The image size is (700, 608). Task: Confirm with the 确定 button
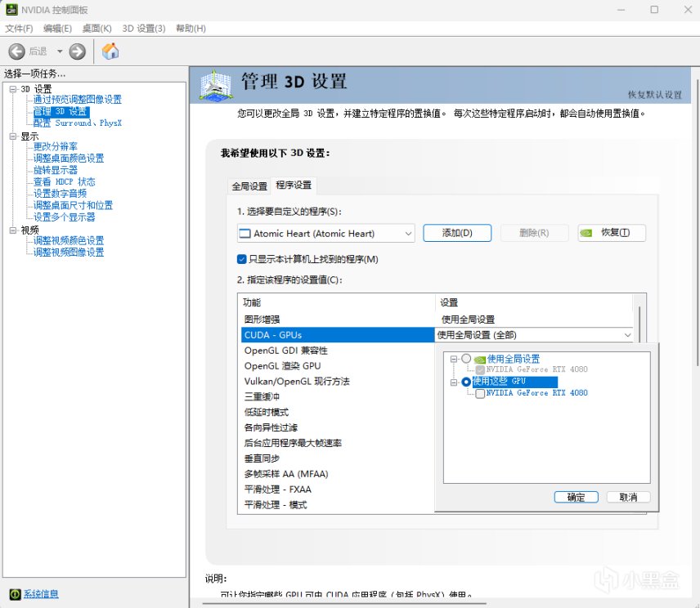pos(576,497)
